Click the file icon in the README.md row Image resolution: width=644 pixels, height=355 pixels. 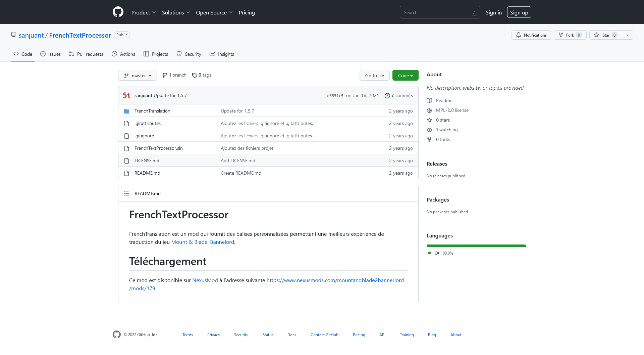click(126, 173)
